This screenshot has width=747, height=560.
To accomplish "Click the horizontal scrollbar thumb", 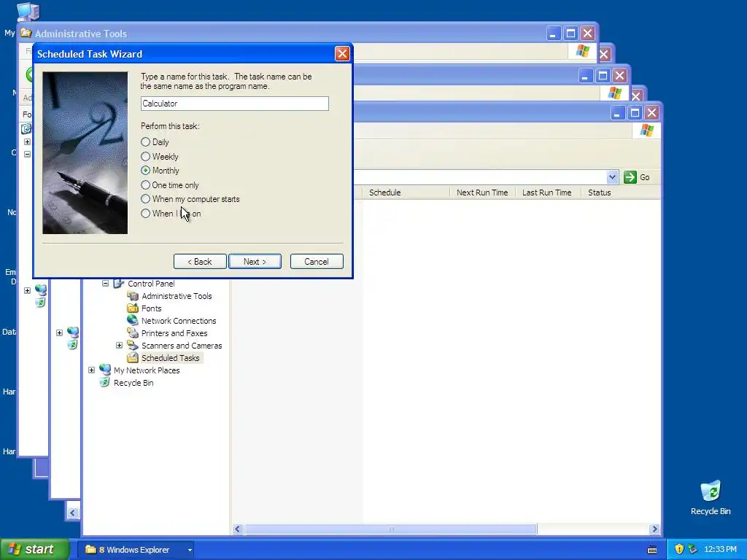I will [x=391, y=529].
